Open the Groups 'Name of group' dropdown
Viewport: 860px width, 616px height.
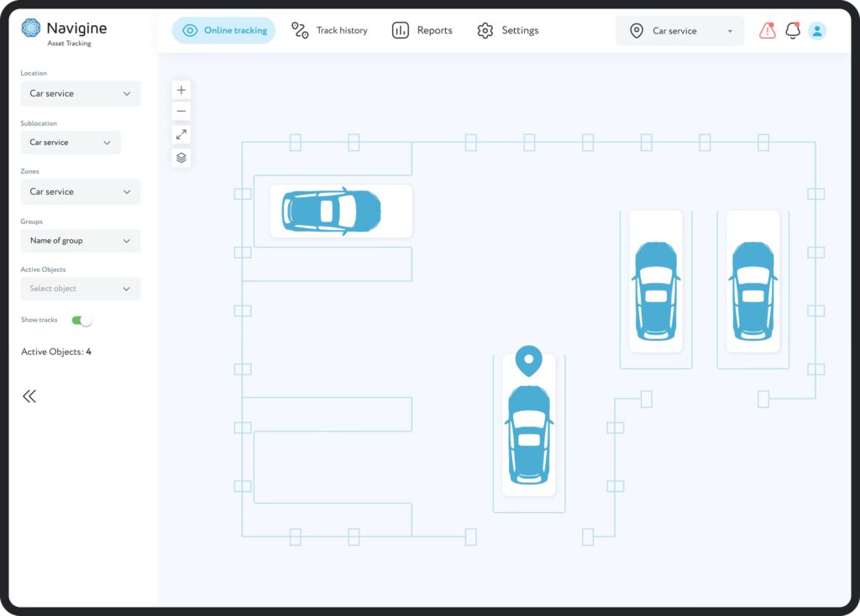(x=81, y=241)
